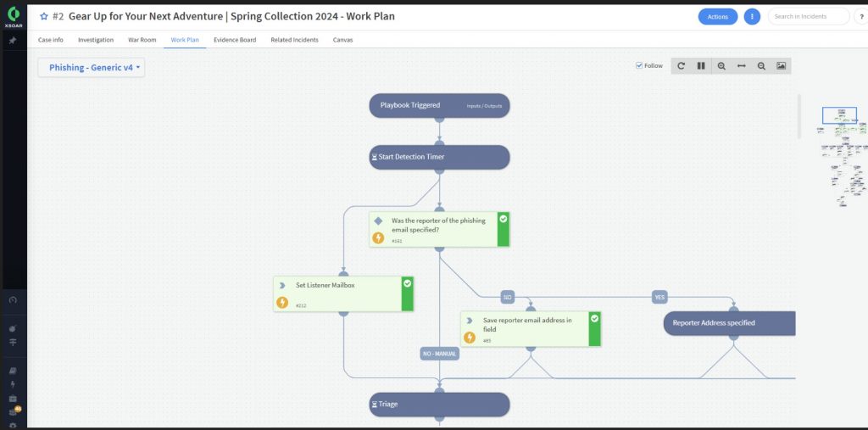Star this incident as favorite

coord(44,17)
